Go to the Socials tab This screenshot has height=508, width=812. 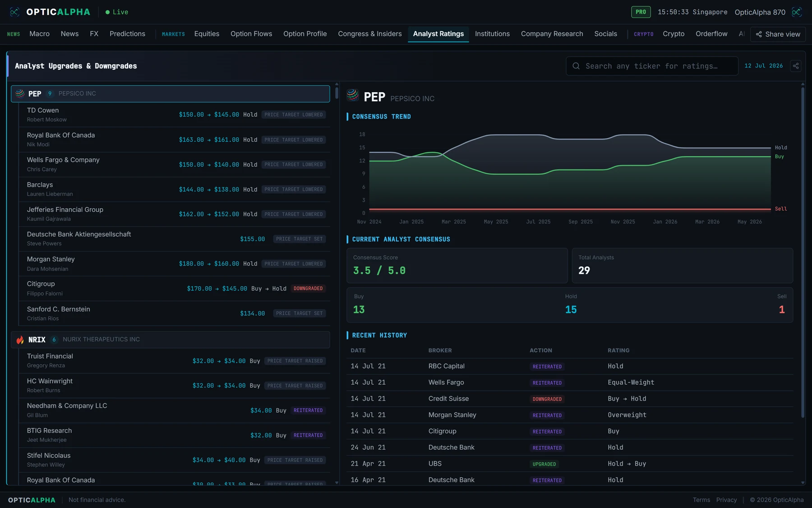coord(605,34)
